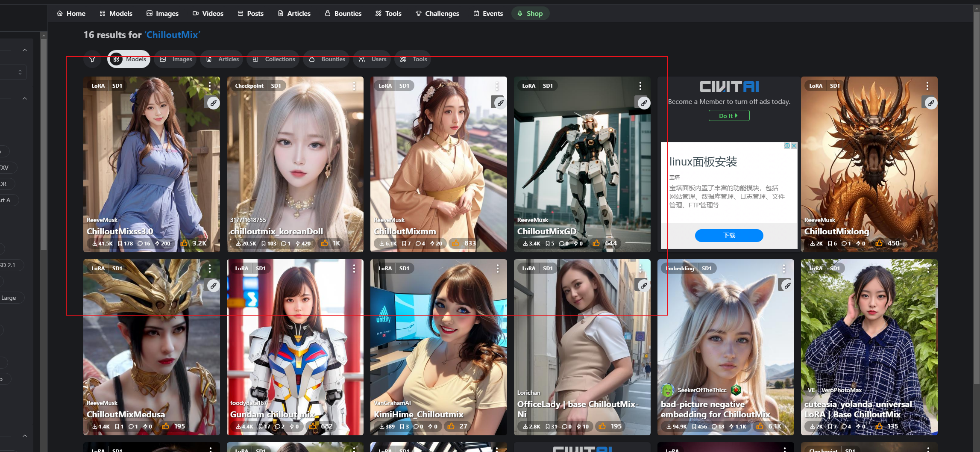The image size is (980, 452).
Task: Click the Lorichan author name
Action: tap(529, 393)
